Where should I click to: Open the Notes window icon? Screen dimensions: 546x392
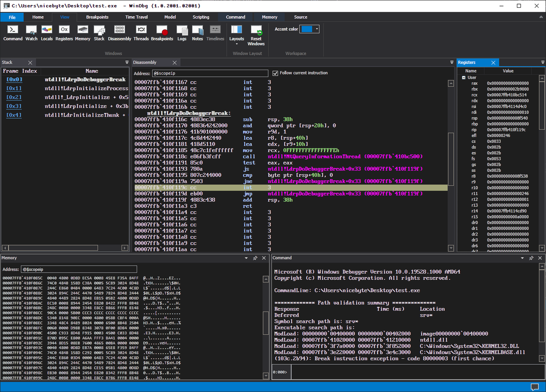pos(197,33)
